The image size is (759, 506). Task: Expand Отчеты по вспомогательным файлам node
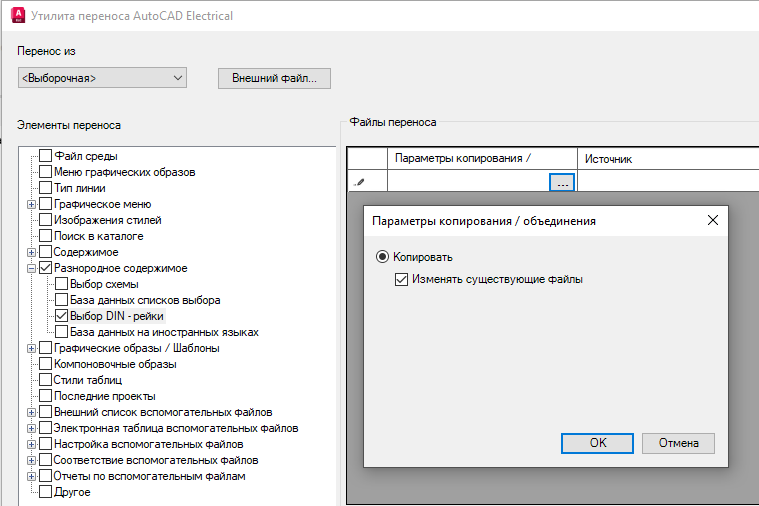(x=31, y=476)
